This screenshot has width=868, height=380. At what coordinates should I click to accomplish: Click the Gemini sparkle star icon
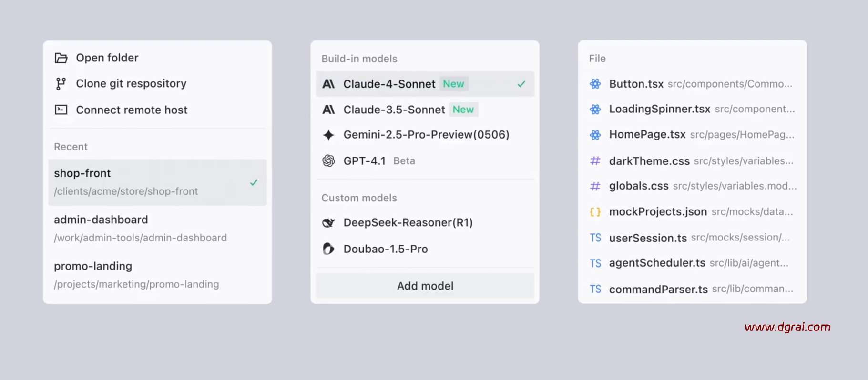point(328,135)
